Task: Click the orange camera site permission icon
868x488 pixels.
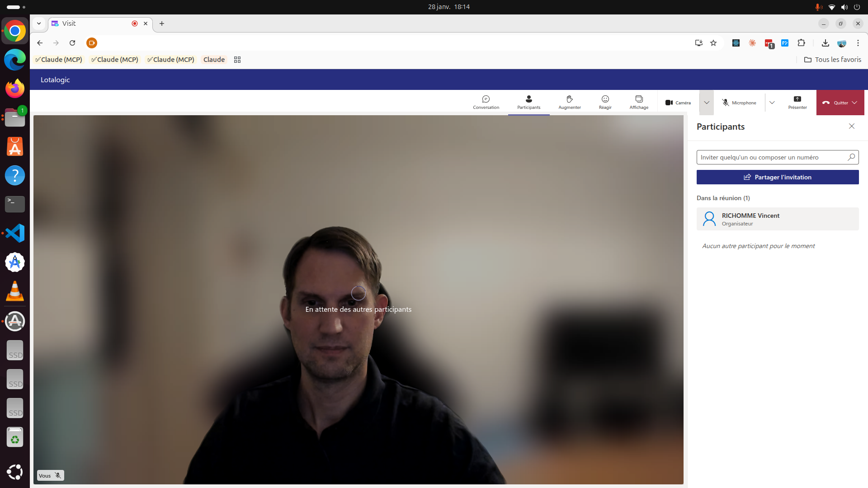Action: click(x=92, y=43)
